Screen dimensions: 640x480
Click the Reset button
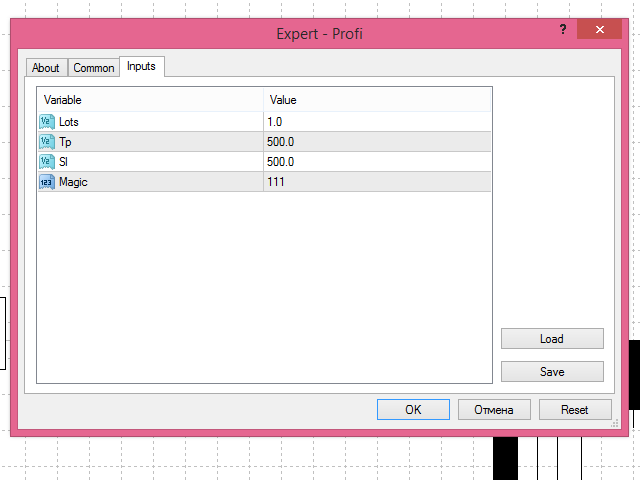(x=575, y=409)
